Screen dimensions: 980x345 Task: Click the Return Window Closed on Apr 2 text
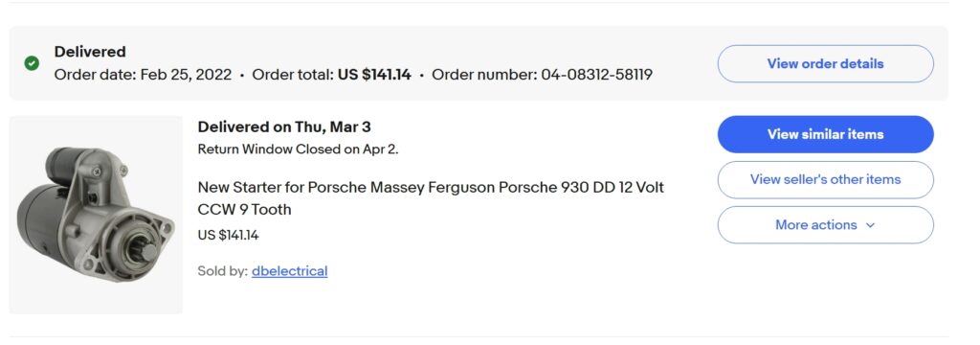(x=298, y=149)
